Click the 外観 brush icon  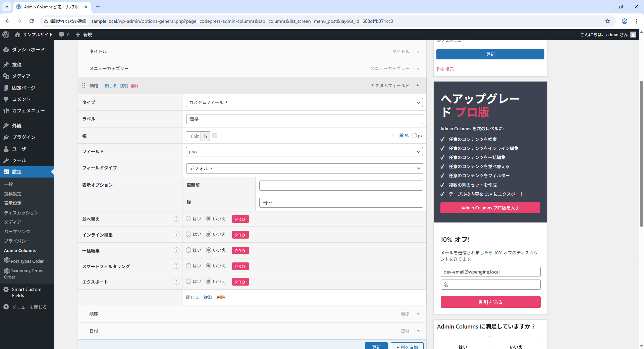click(x=6, y=126)
